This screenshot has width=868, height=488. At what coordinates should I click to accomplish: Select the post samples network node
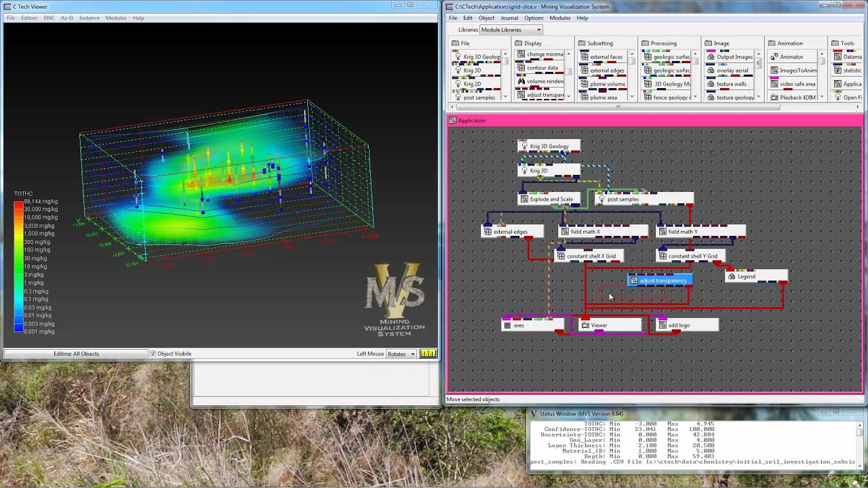click(x=645, y=199)
